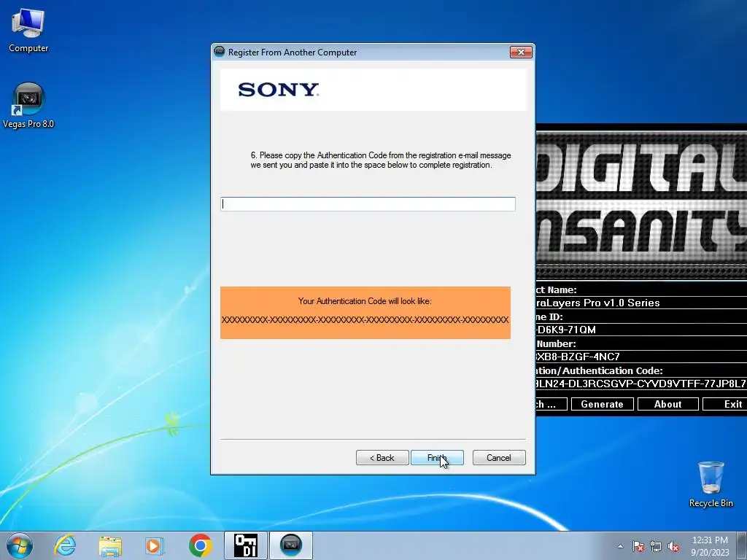Viewport: 747px width, 560px height.
Task: Open the Windows Start menu
Action: 20,545
